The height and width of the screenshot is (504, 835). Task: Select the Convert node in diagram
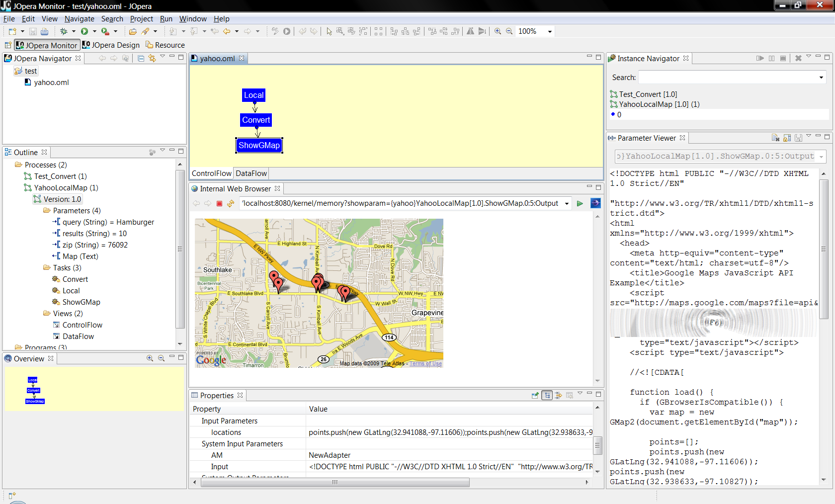tap(256, 120)
